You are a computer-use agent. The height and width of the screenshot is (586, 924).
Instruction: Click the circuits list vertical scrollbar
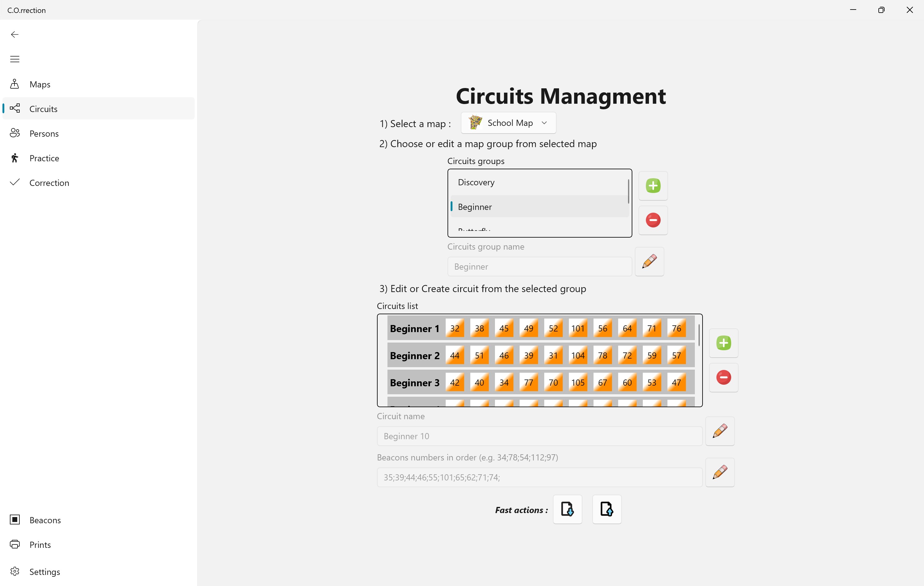(x=699, y=335)
